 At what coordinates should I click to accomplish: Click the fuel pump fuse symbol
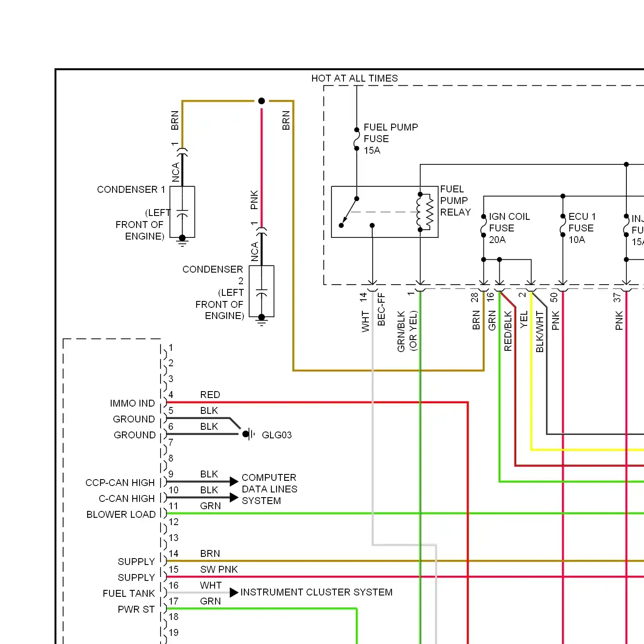pos(357,139)
